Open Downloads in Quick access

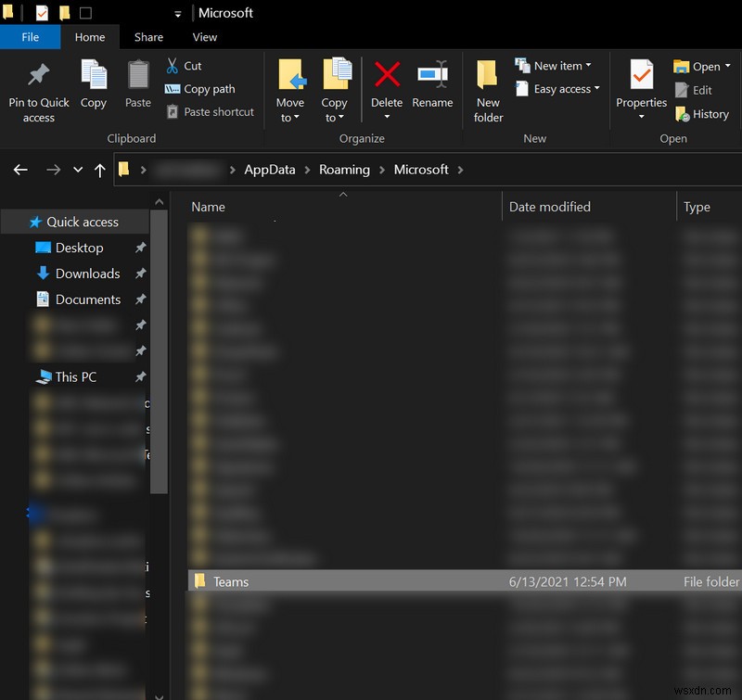[87, 274]
